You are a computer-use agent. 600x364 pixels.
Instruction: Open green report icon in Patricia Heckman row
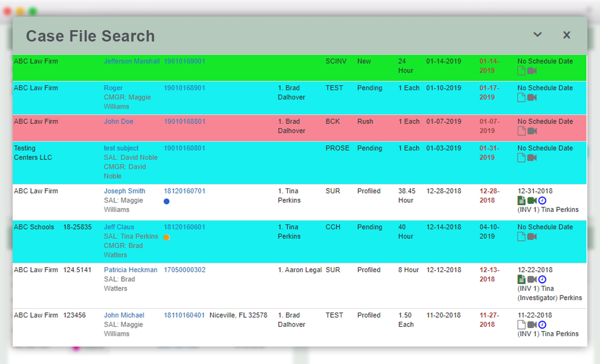521,279
